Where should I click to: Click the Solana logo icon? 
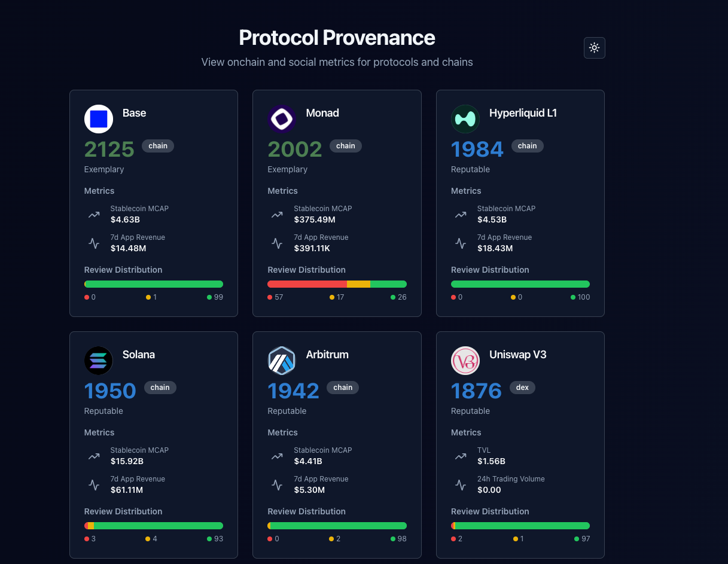click(98, 361)
